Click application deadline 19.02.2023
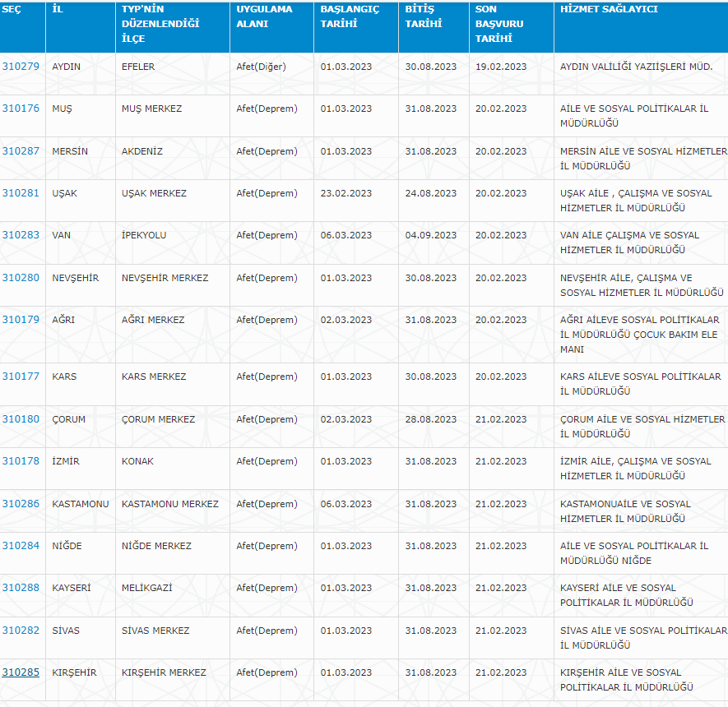 pyautogui.click(x=501, y=67)
